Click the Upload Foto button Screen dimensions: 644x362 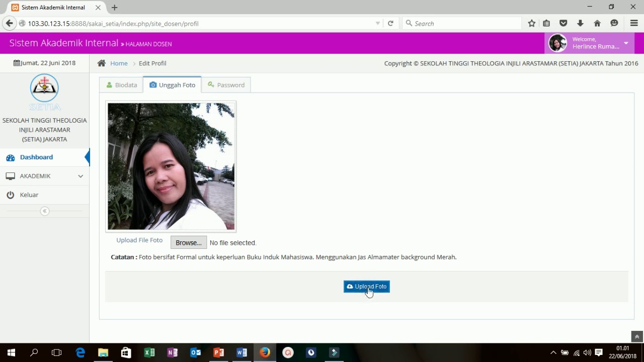(x=367, y=287)
